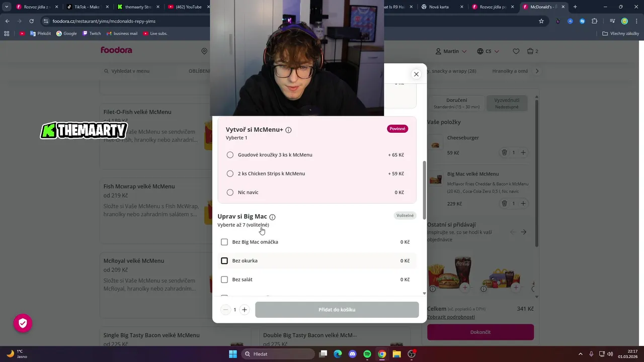
Task: Show previous suggested items with left arrow
Action: pos(513,232)
